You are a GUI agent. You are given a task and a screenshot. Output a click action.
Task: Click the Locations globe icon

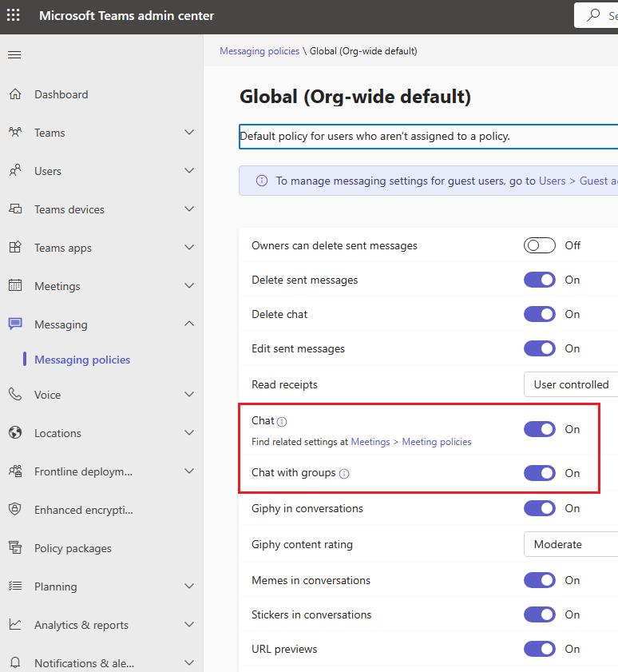coord(15,432)
